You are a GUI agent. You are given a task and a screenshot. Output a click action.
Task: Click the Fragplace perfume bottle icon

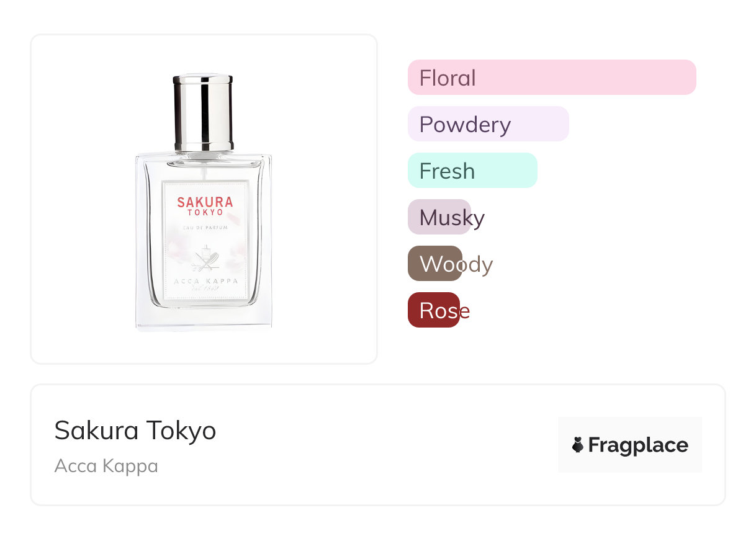click(x=578, y=445)
